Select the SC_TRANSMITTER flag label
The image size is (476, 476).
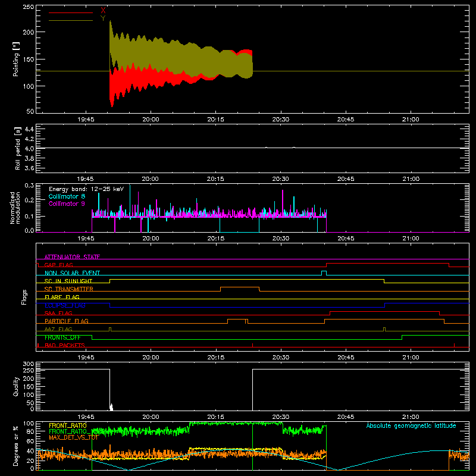tap(69, 289)
